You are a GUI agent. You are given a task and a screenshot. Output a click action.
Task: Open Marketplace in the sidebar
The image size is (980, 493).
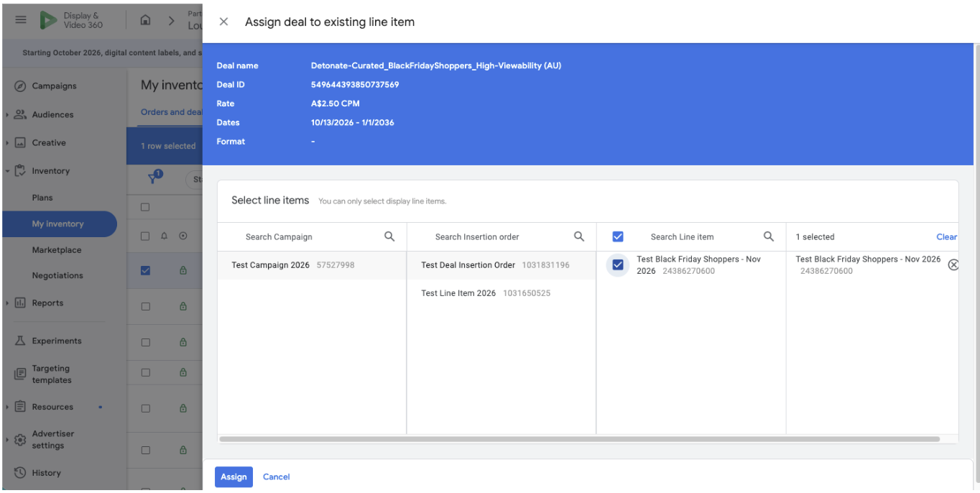(x=57, y=250)
